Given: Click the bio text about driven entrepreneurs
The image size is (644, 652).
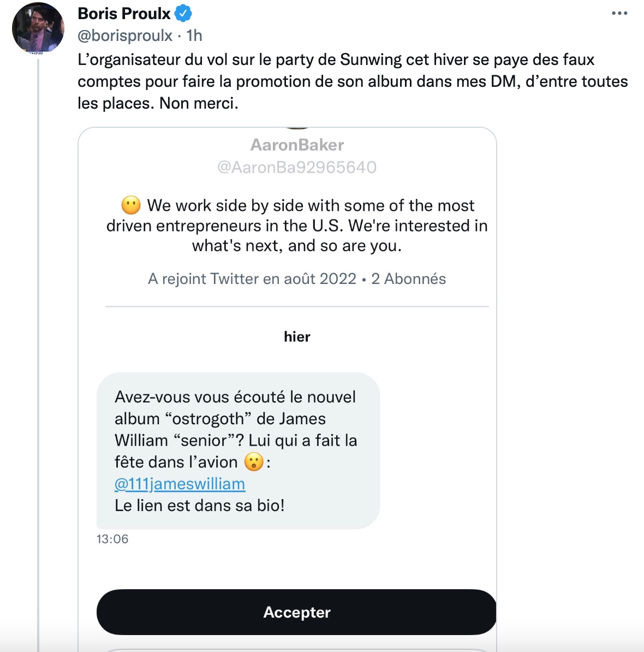Looking at the screenshot, I should (297, 226).
